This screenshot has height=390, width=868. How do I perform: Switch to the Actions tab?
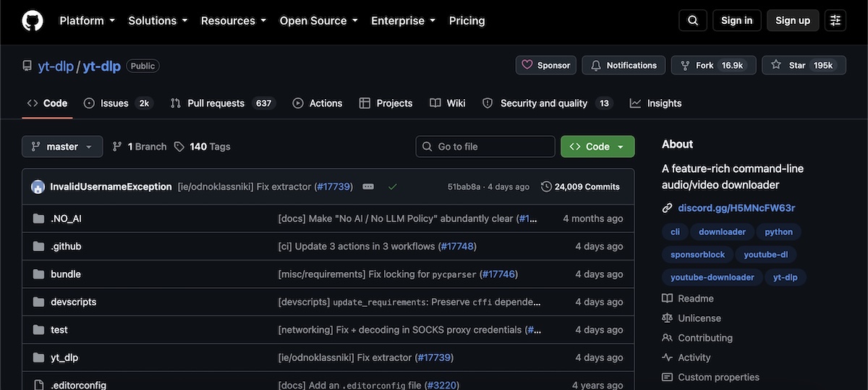pos(318,103)
